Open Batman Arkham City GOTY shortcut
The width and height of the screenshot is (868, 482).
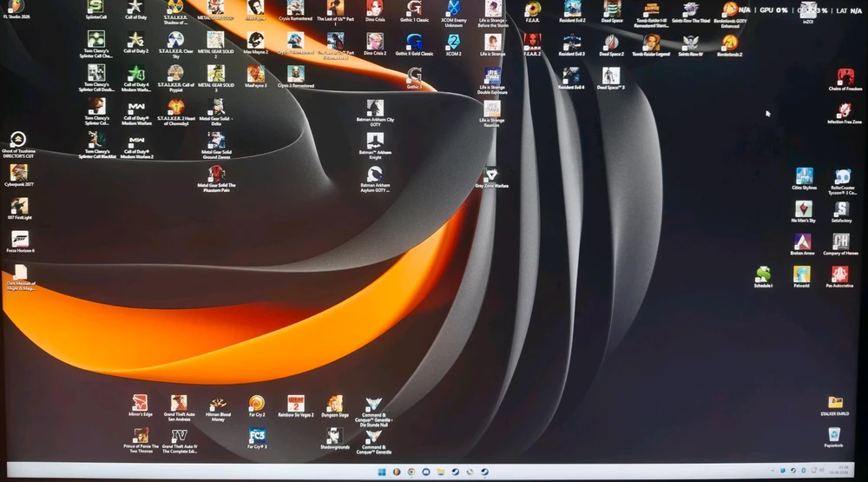(x=375, y=112)
